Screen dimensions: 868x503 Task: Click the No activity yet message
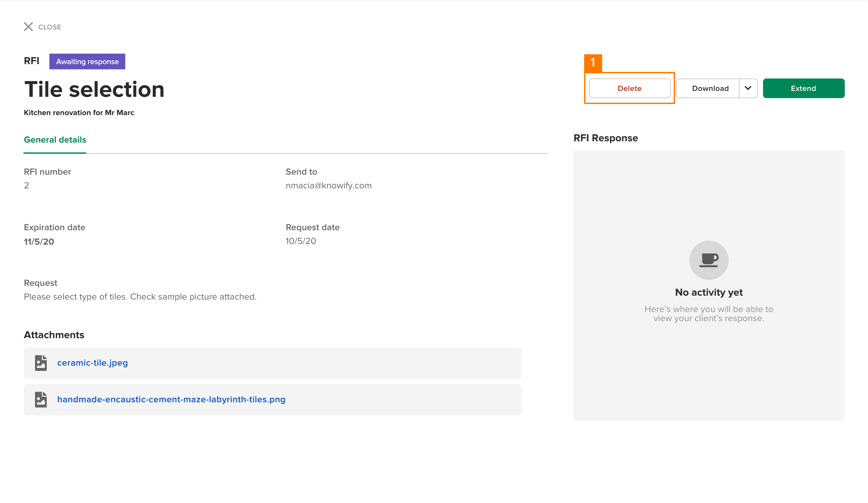click(708, 292)
